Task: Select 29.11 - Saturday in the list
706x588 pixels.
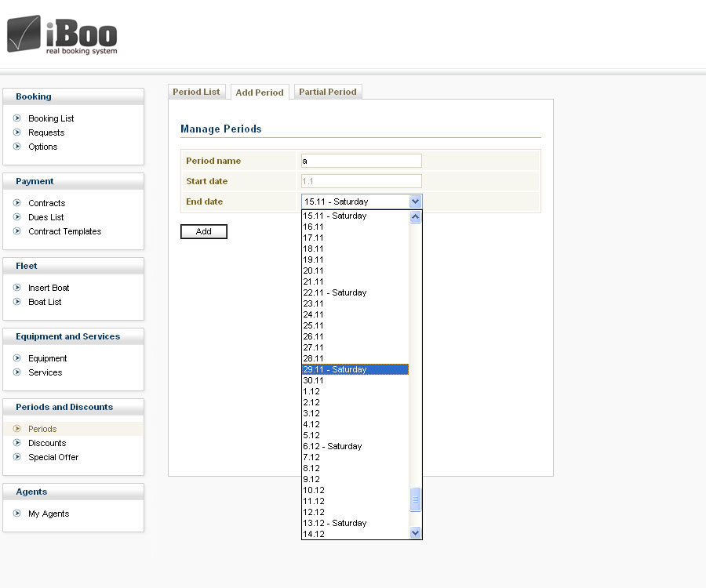Action: [355, 369]
